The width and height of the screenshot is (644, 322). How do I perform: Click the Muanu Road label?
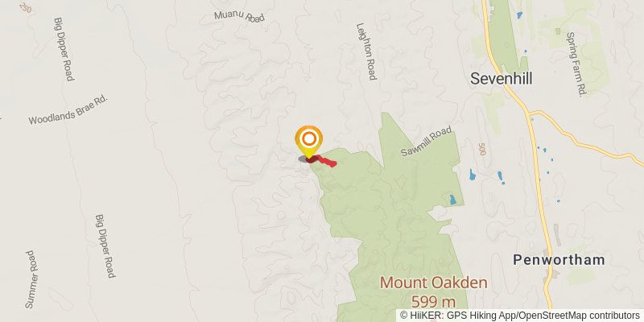point(239,16)
